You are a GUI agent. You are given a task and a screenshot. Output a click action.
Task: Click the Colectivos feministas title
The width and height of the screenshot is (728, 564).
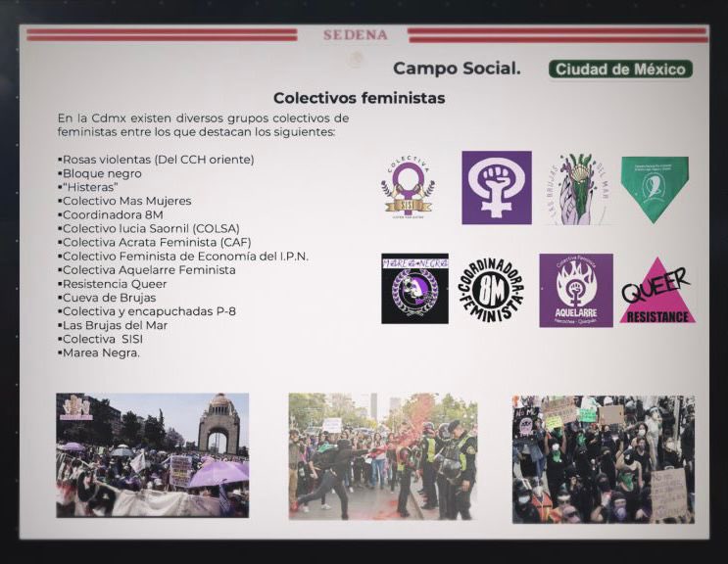[360, 98]
